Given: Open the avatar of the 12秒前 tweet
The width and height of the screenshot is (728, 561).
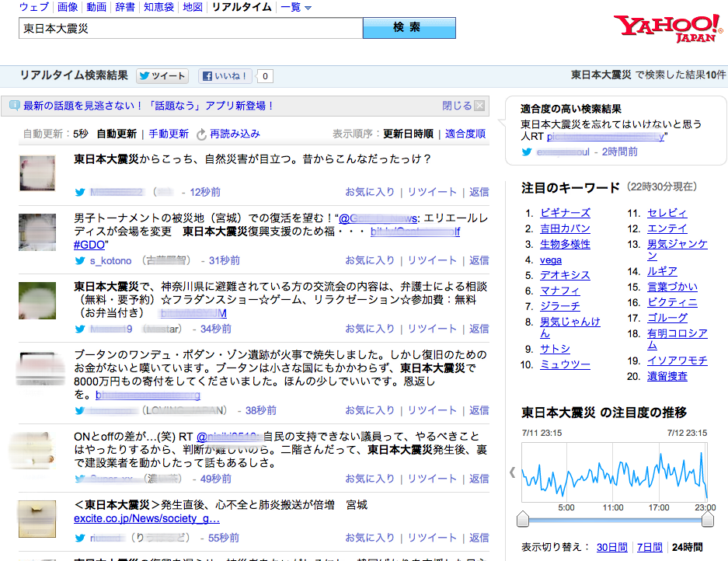Looking at the screenshot, I should point(37,173).
